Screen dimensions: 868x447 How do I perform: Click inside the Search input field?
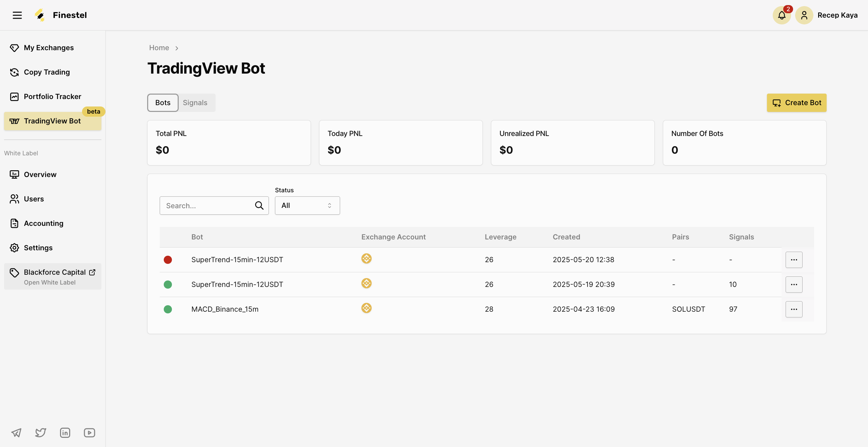pos(203,206)
